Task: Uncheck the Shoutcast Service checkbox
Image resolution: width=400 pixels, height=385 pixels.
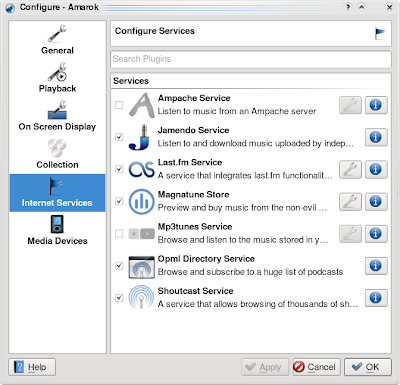Action: tap(119, 298)
